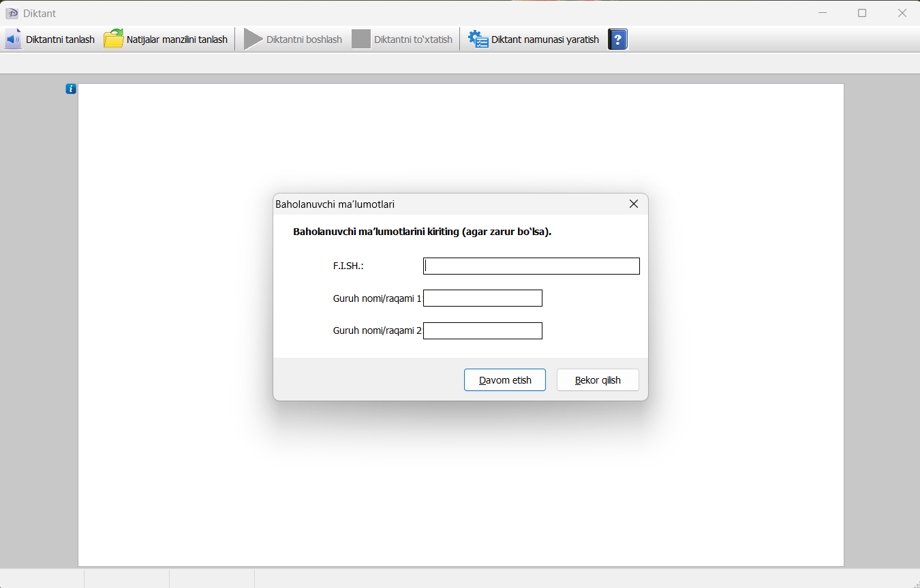Image resolution: width=920 pixels, height=588 pixels.
Task: Click the Guruh nomi/raqami 2 label
Action: [x=378, y=330]
